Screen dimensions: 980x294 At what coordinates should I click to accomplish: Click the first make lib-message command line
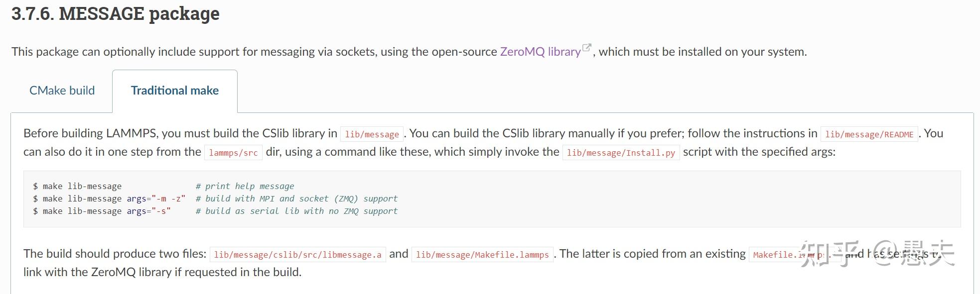point(77,186)
